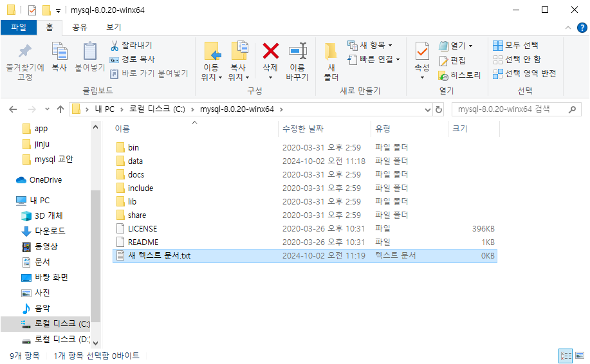590x364 pixels.
Task: Open 빠른 연결 (Easy access) dropdown
Action: (x=374, y=59)
